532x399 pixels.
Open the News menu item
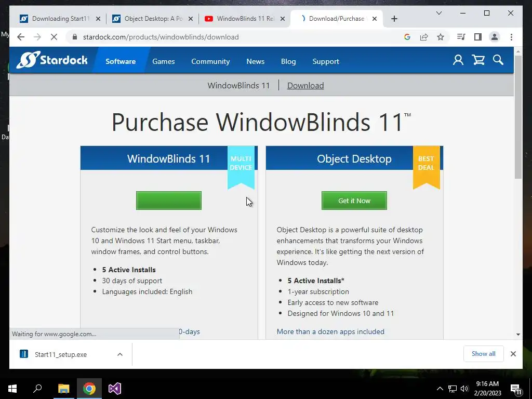pos(256,61)
